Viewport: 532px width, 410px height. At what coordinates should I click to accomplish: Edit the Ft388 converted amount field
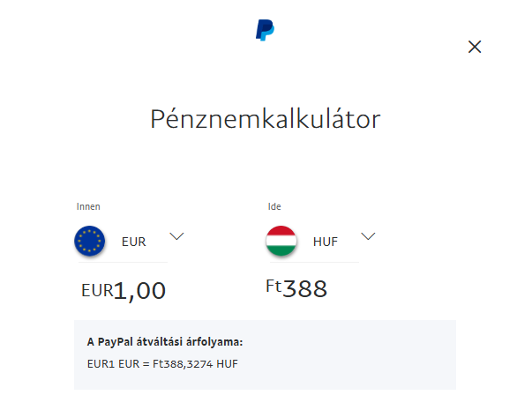(296, 288)
